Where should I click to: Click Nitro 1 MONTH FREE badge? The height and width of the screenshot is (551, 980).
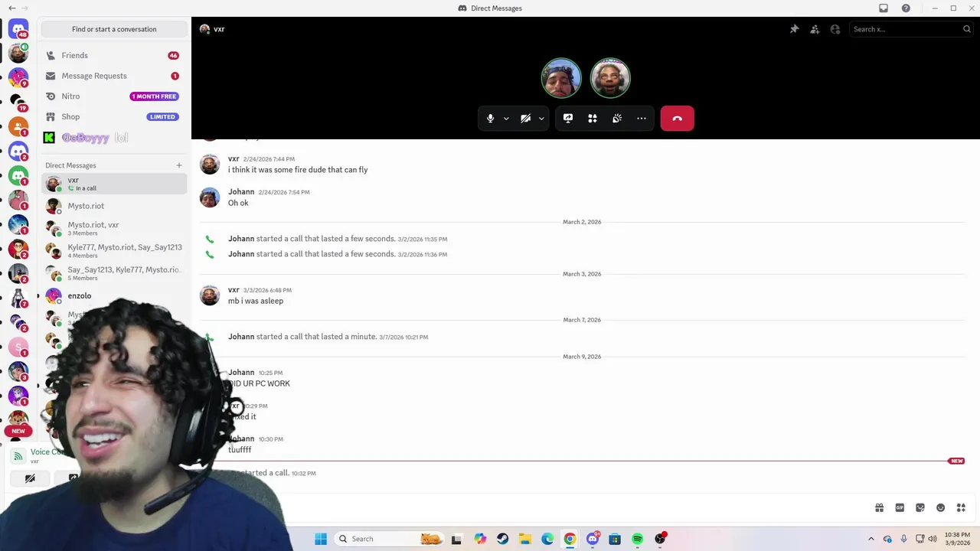(x=154, y=96)
